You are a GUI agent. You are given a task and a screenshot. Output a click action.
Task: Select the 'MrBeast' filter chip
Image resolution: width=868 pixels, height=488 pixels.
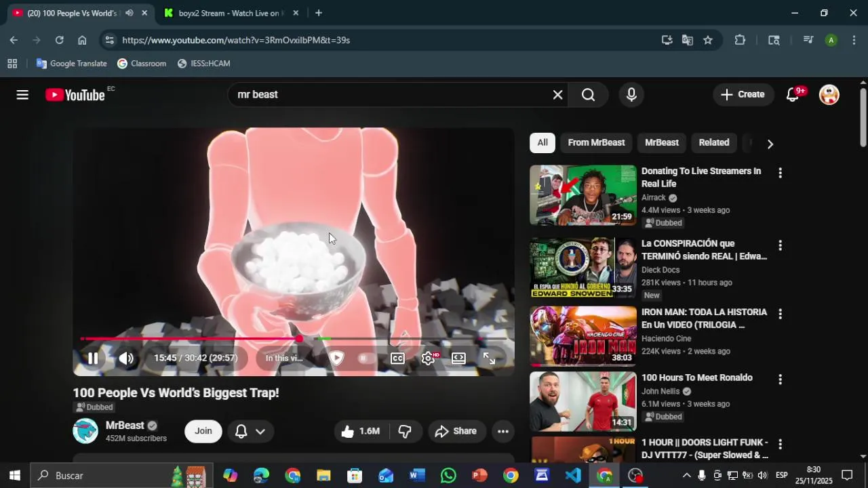click(662, 142)
